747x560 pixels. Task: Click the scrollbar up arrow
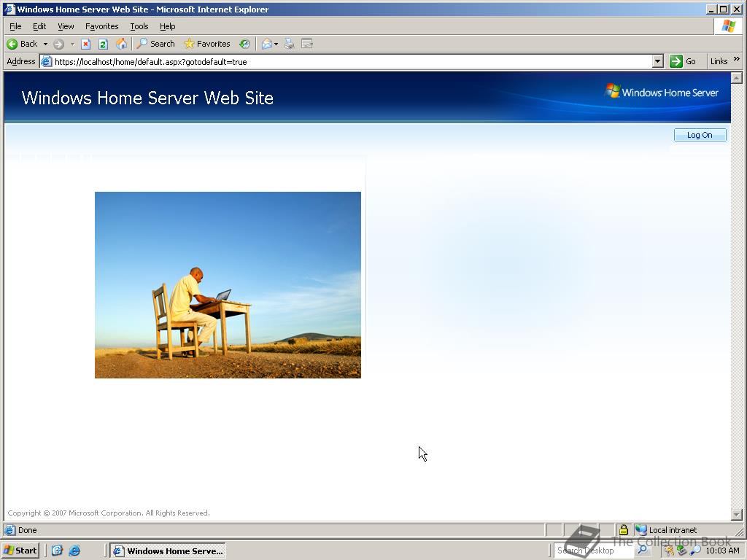point(737,77)
